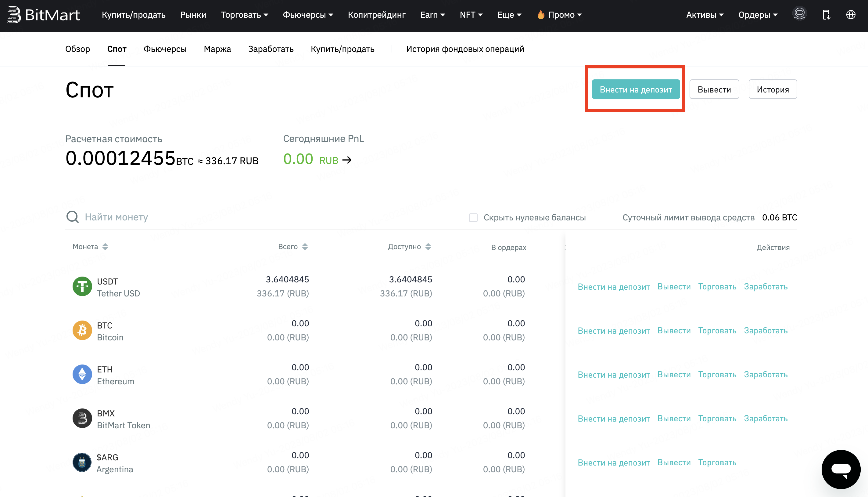The height and width of the screenshot is (497, 868).
Task: Click Вывести for BTC row
Action: [674, 331]
